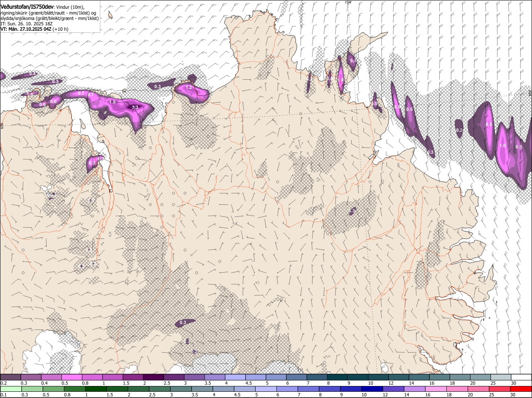The image size is (532, 398).
Task: Pick the 8 swatch in the lower blue scale
Action: [x=330, y=389]
